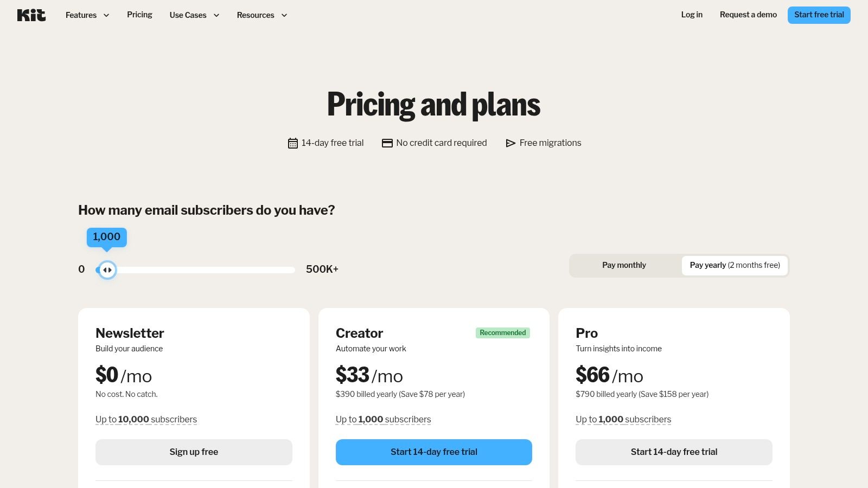868x488 pixels.
Task: Start 14-day free trial on Pro plan
Action: pos(673,452)
